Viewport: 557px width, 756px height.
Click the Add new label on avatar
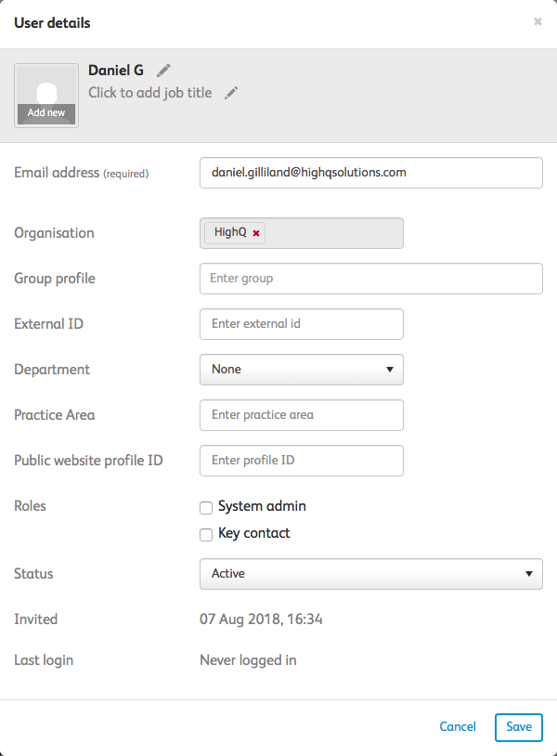point(46,113)
